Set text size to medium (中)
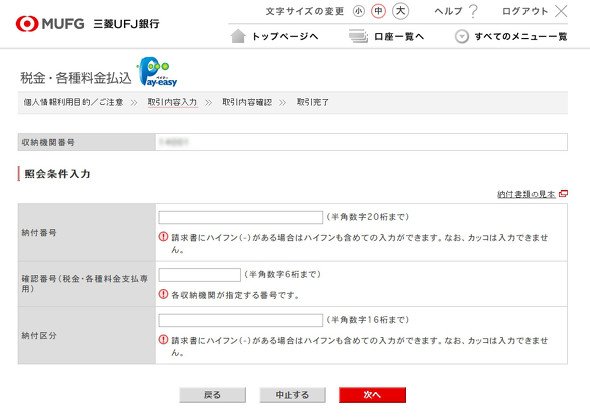Image resolution: width=590 pixels, height=418 pixels. pos(379,11)
